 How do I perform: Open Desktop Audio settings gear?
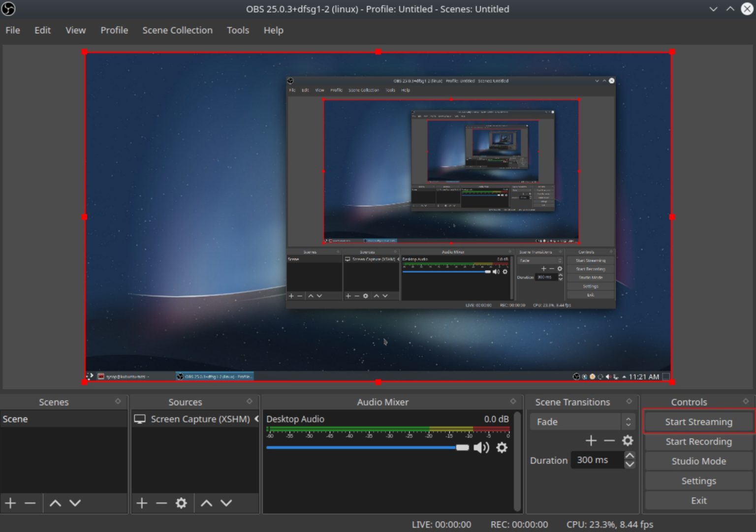point(502,447)
